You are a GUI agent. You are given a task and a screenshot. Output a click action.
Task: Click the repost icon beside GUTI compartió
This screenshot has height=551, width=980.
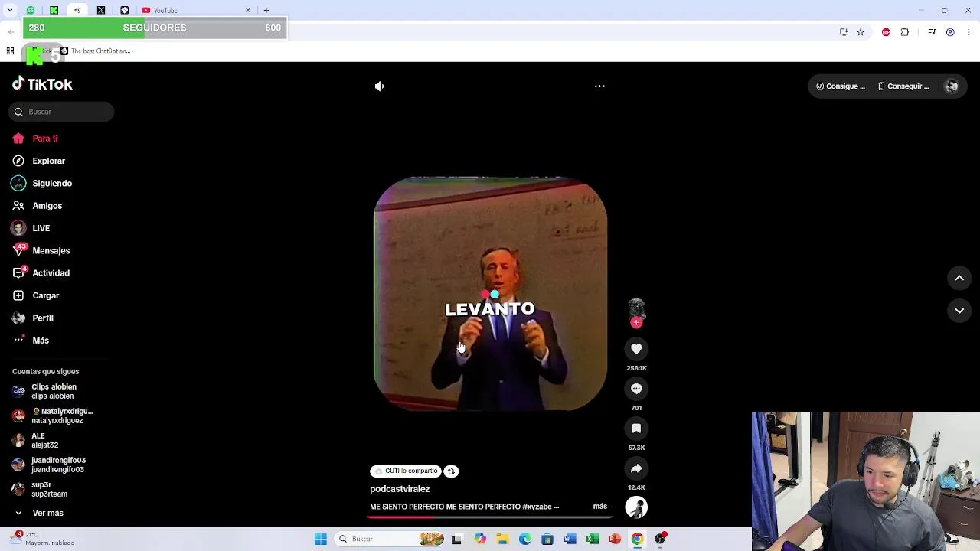tap(451, 471)
